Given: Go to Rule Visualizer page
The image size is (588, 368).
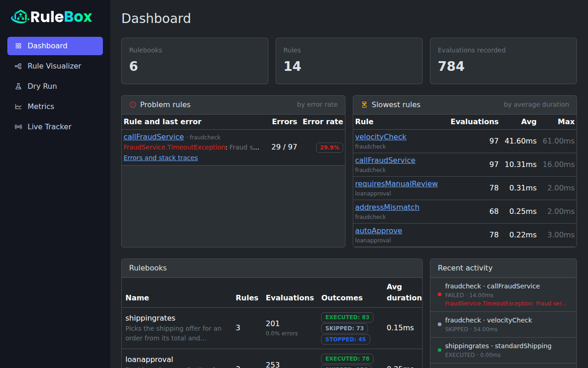Looking at the screenshot, I should pos(55,66).
